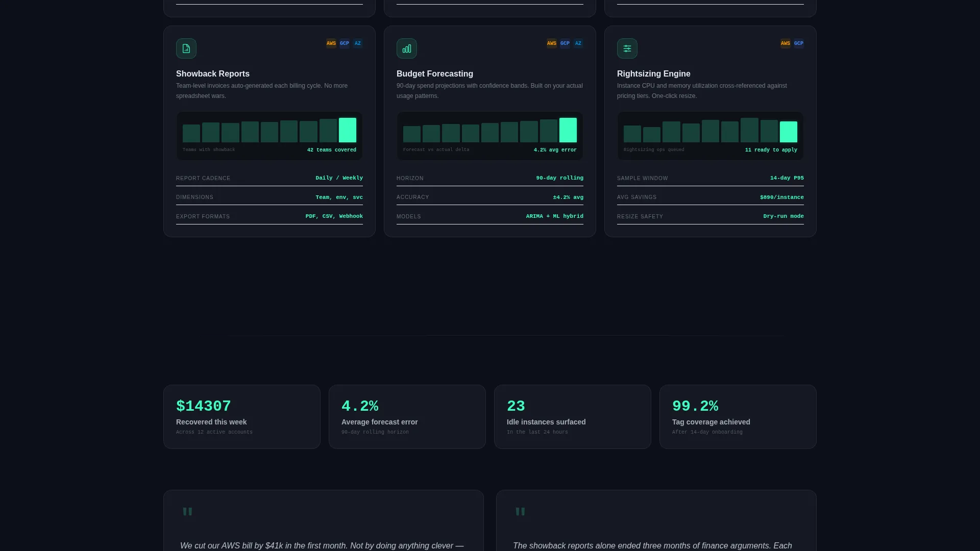The height and width of the screenshot is (551, 980).
Task: Click the SAMPLE WINDOW label
Action: pyautogui.click(x=643, y=179)
